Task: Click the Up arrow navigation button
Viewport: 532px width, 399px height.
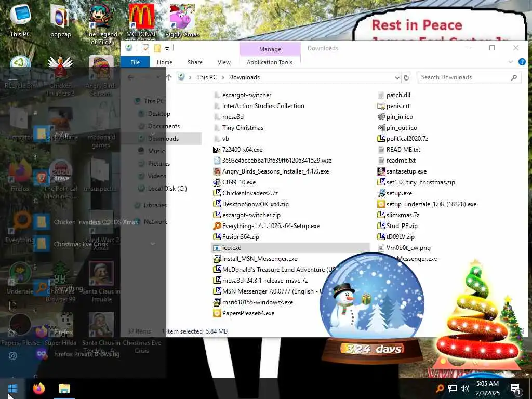Action: click(169, 77)
